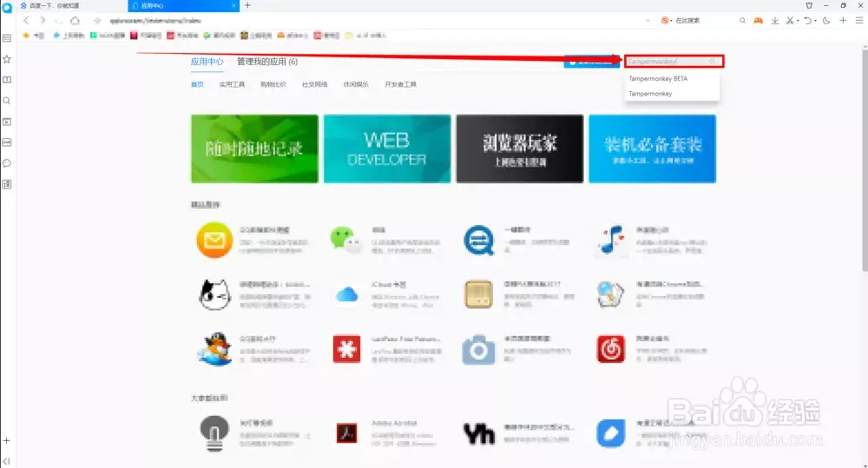Open the lightbulb video extension icon
The width and height of the screenshot is (868, 468).
pyautogui.click(x=214, y=433)
